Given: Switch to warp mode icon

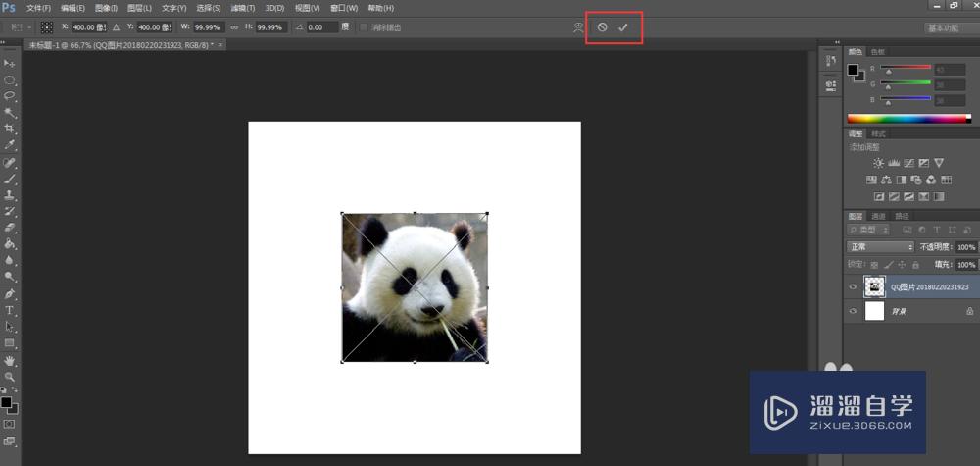Looking at the screenshot, I should click(578, 27).
